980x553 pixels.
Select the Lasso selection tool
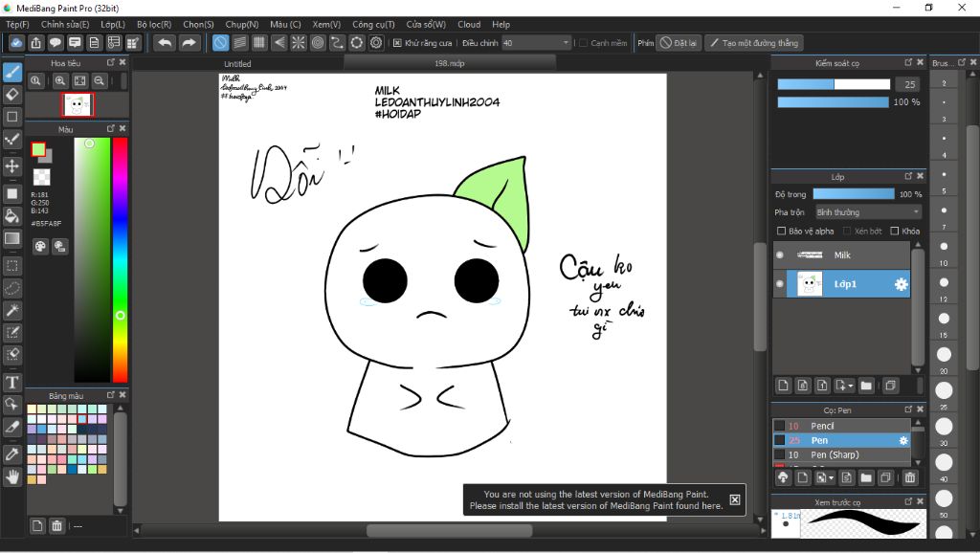tap(11, 288)
